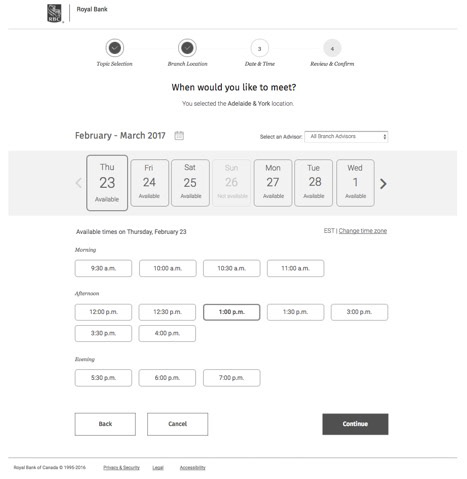
Task: Click the Cancel button
Action: click(178, 424)
